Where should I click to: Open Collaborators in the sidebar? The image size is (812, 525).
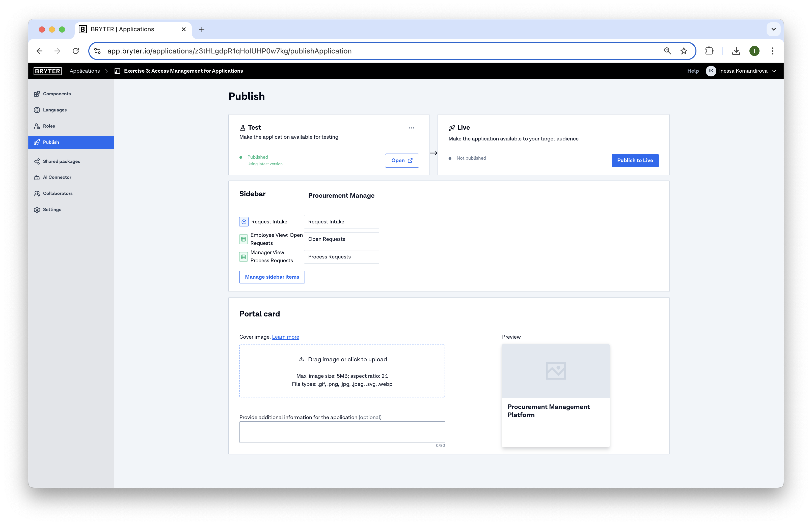point(58,193)
